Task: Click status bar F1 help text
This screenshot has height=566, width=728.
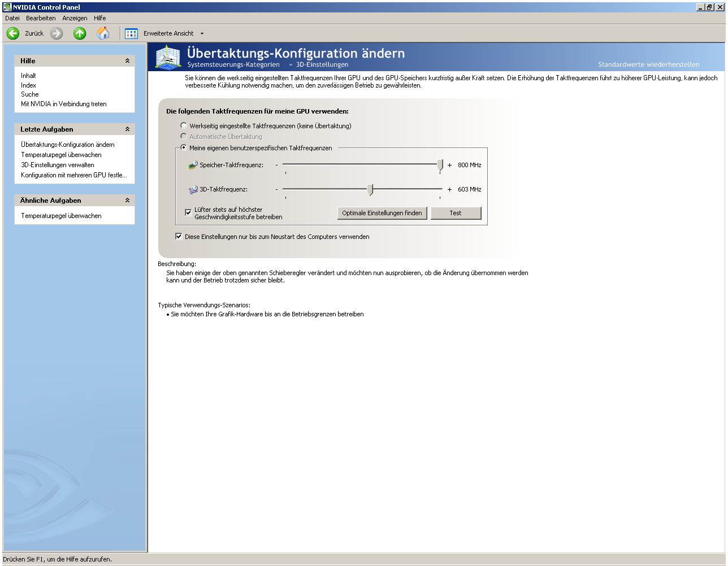Action: pos(58,559)
